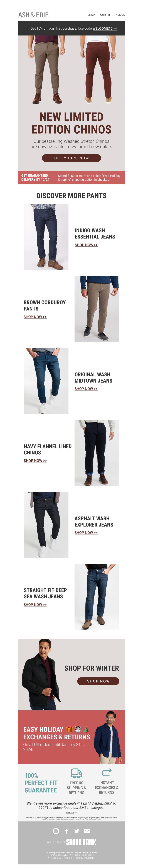The width and height of the screenshot is (143, 868).
Task: Shop now for Brown Corduroy Pants
Action: click(x=35, y=317)
